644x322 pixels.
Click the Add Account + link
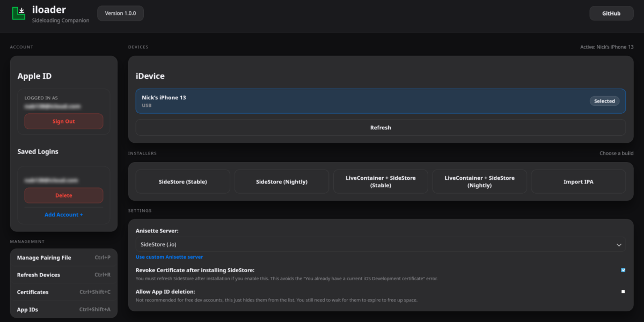[x=63, y=215]
